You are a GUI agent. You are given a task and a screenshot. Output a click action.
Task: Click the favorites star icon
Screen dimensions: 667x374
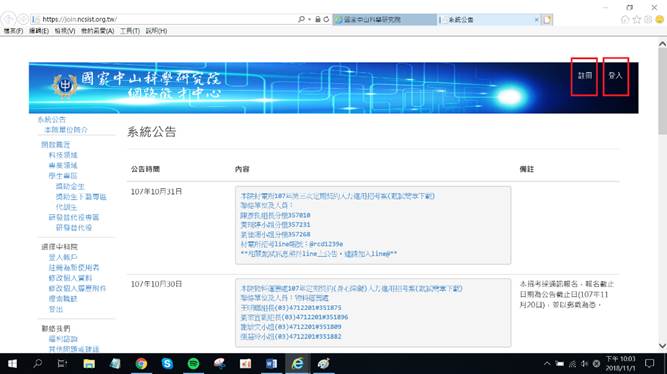coord(637,20)
